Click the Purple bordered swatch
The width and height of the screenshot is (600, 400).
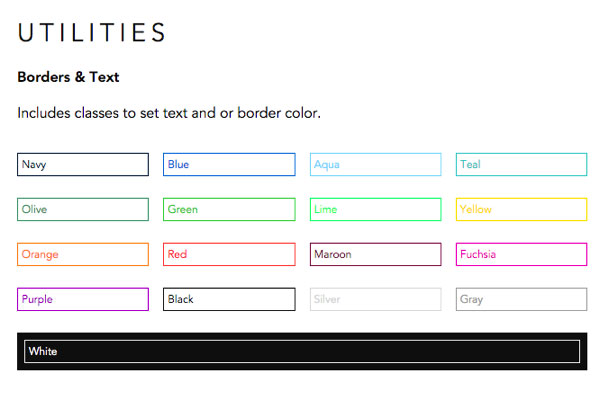[83, 299]
